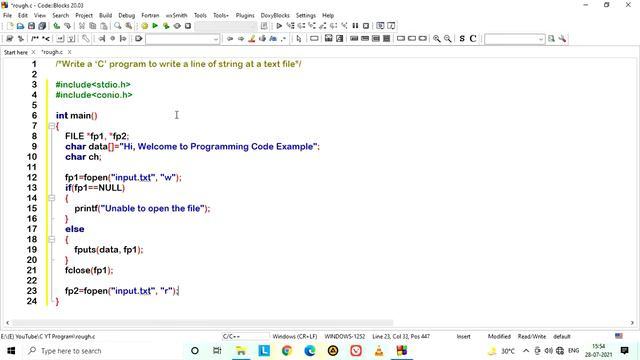
Task: Open the Replace tool icon
Action: click(129, 26)
